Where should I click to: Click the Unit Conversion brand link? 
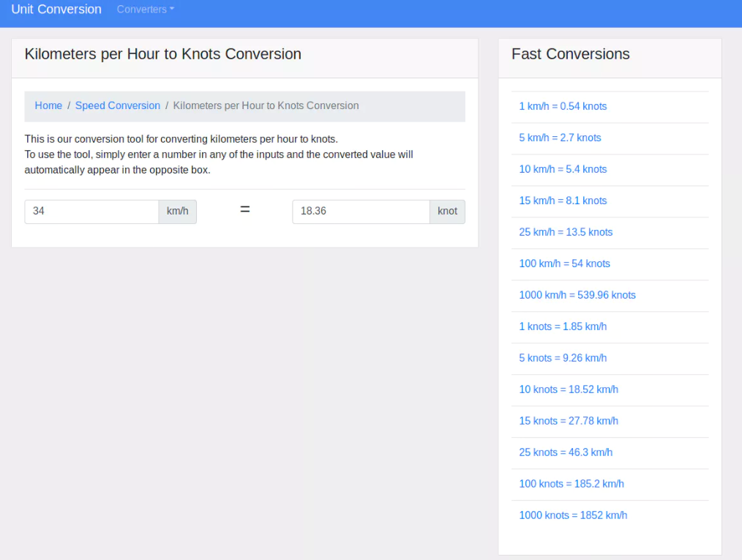[x=56, y=10]
